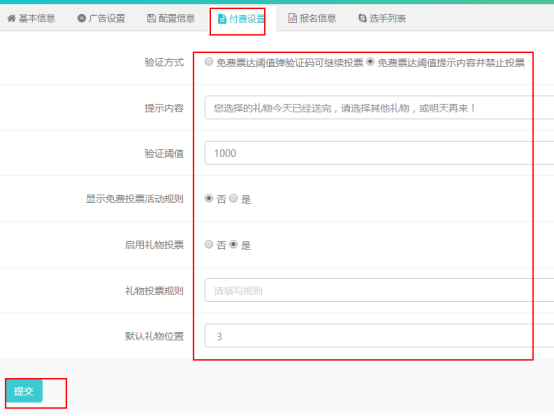Click the save-disk icon beside 配置信息
Image resolution: width=554 pixels, height=416 pixels.
[151, 18]
